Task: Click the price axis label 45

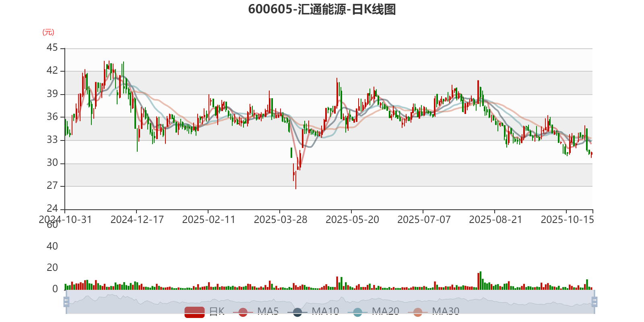Action: pyautogui.click(x=52, y=48)
